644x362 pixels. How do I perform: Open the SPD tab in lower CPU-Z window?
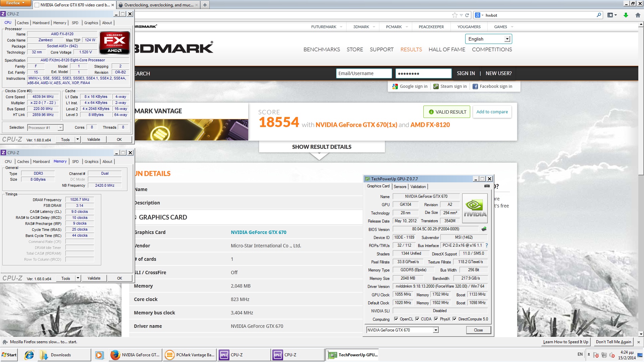(75, 162)
